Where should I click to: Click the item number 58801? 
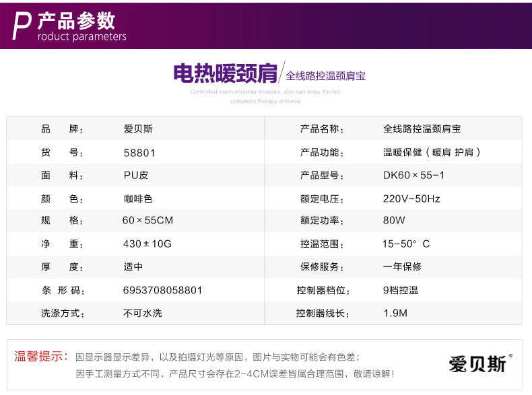pyautogui.click(x=139, y=153)
